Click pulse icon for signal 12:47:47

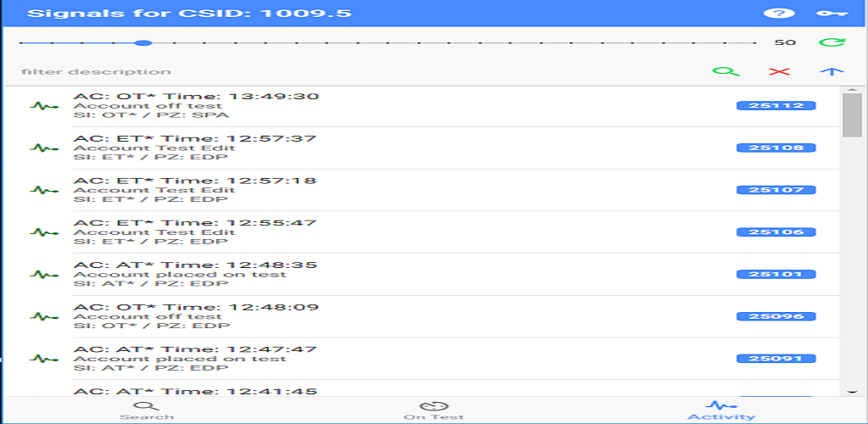pos(44,358)
